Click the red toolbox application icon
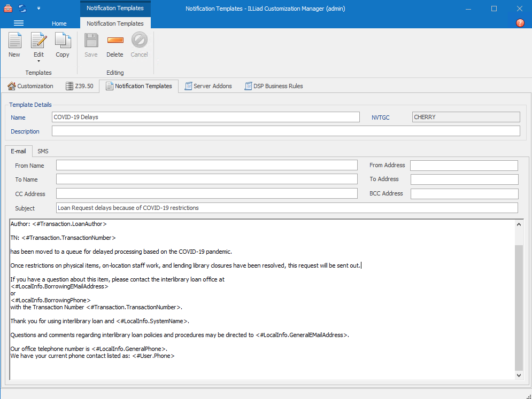The height and width of the screenshot is (399, 532). [x=7, y=8]
